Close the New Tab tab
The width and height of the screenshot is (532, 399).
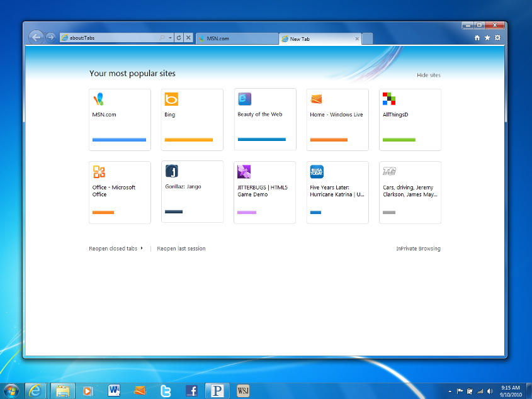pyautogui.click(x=358, y=38)
